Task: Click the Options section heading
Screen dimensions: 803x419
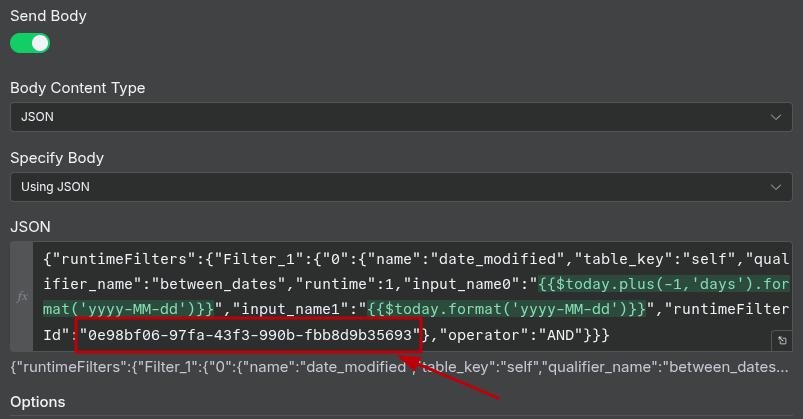Action: point(37,402)
